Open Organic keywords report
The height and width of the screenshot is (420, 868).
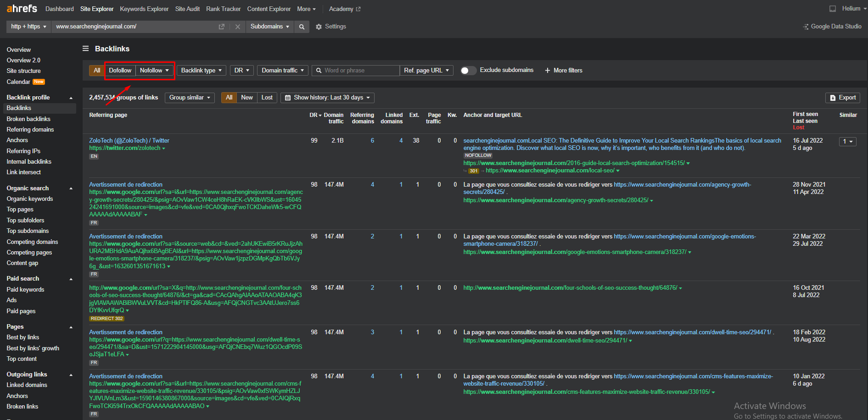[x=30, y=199]
